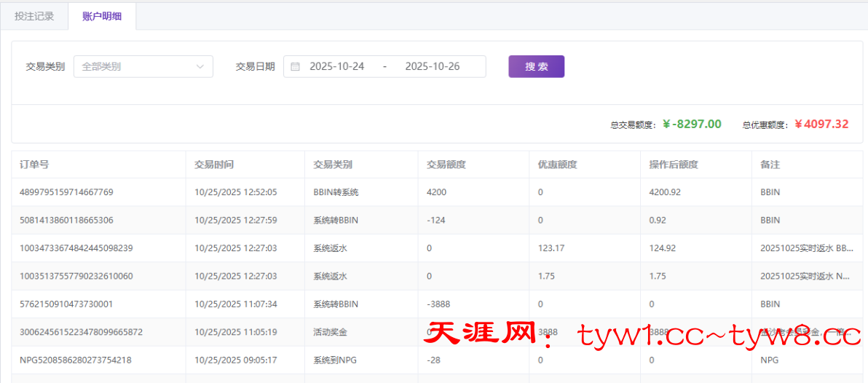Click the 订单号 column header

click(34, 165)
